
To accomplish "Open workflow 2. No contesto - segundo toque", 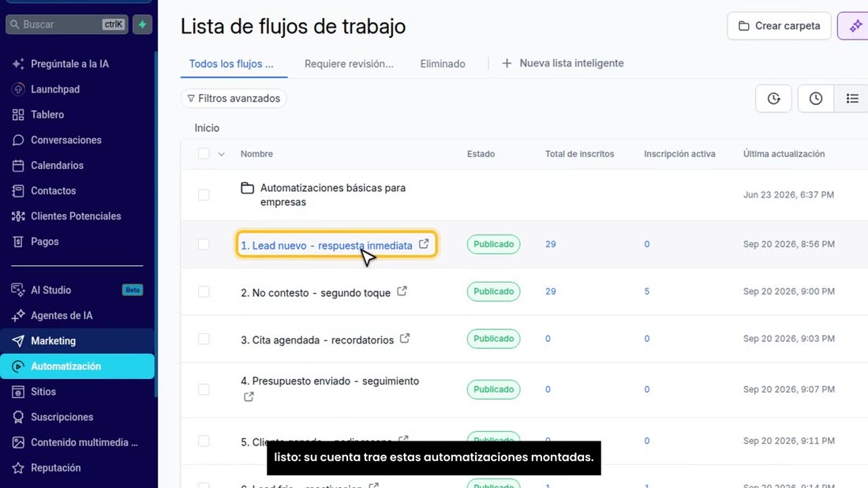I will 316,292.
